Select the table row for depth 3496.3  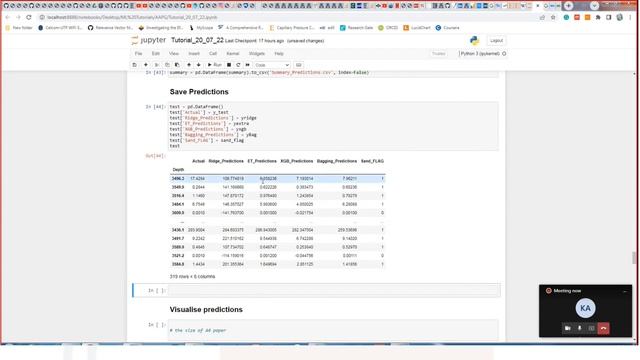coord(278,178)
